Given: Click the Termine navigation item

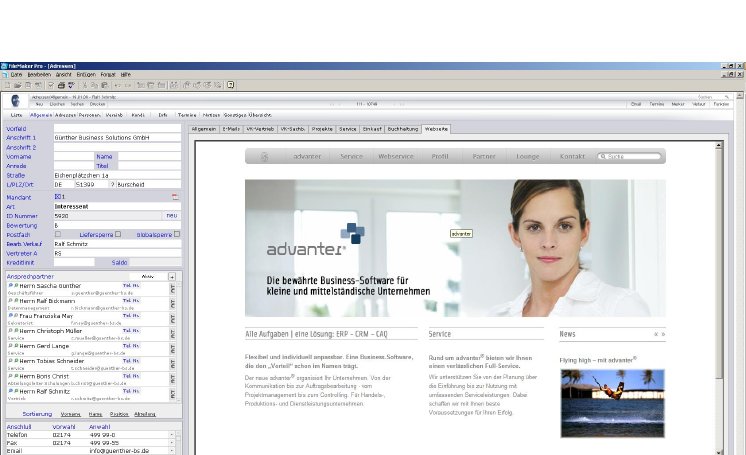Looking at the screenshot, I should (187, 115).
